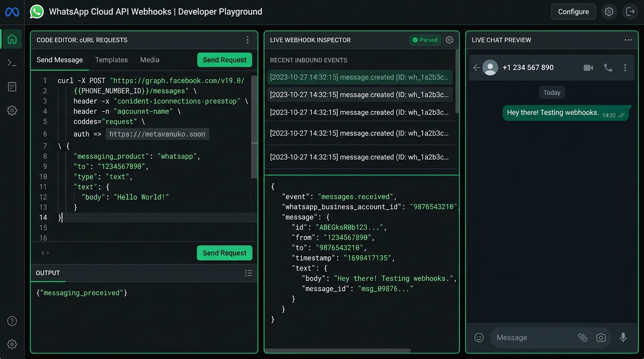Click the webhook inspector's horizontal scrollbar
The height and width of the screenshot is (359, 644).
337,351
